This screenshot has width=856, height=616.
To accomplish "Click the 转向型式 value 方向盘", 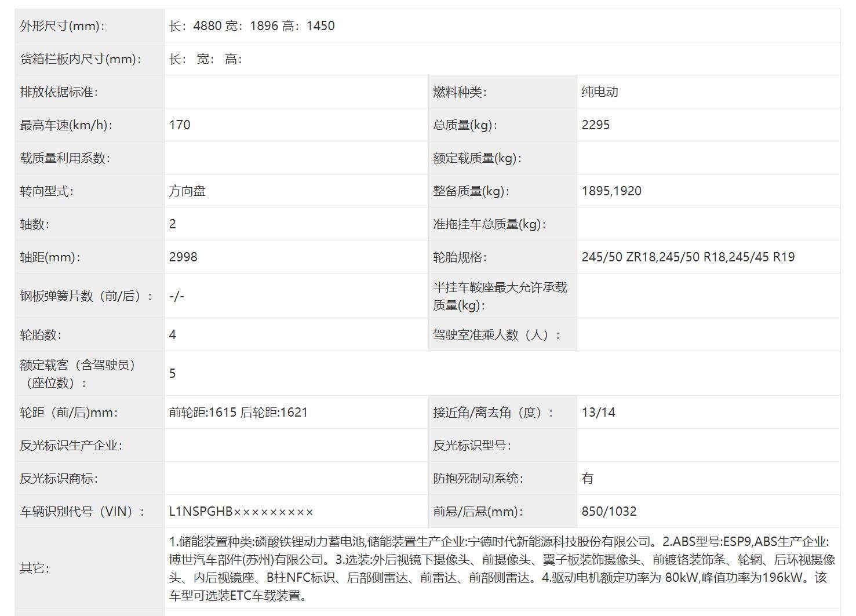I will [x=187, y=191].
